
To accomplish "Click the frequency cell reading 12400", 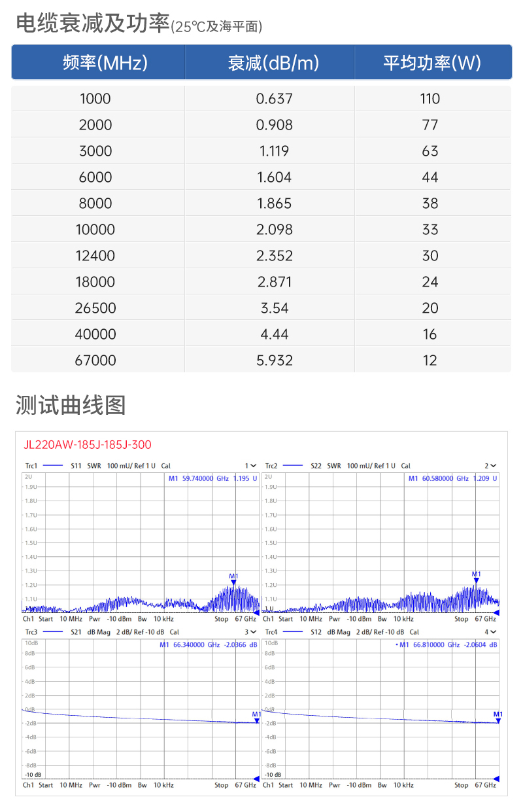I will [95, 256].
